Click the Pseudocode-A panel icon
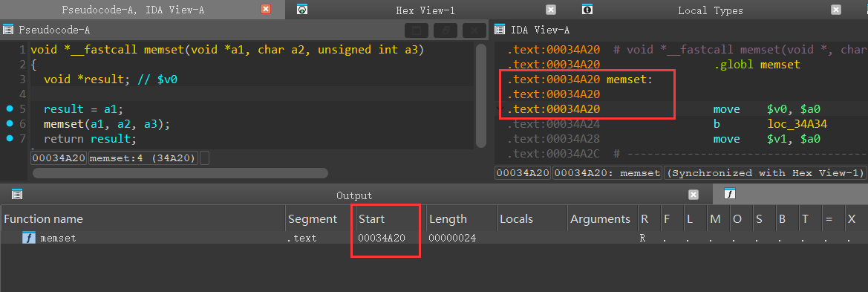This screenshot has width=868, height=292. point(7,30)
